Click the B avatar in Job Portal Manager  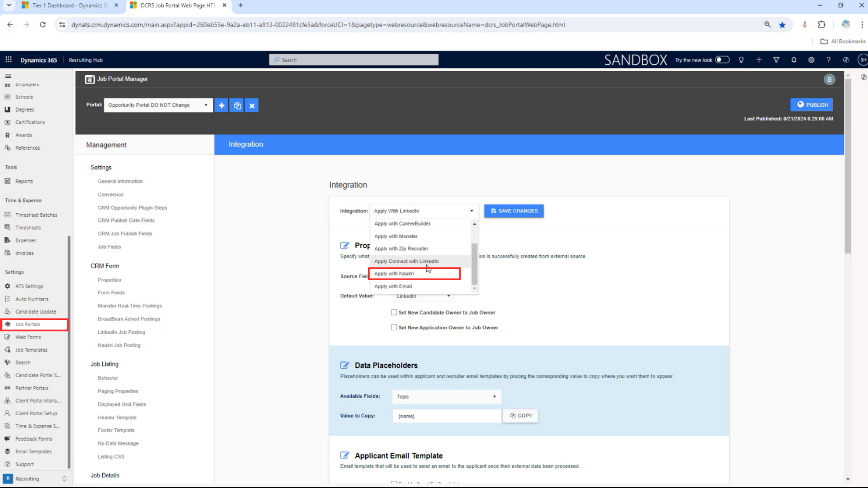click(829, 80)
